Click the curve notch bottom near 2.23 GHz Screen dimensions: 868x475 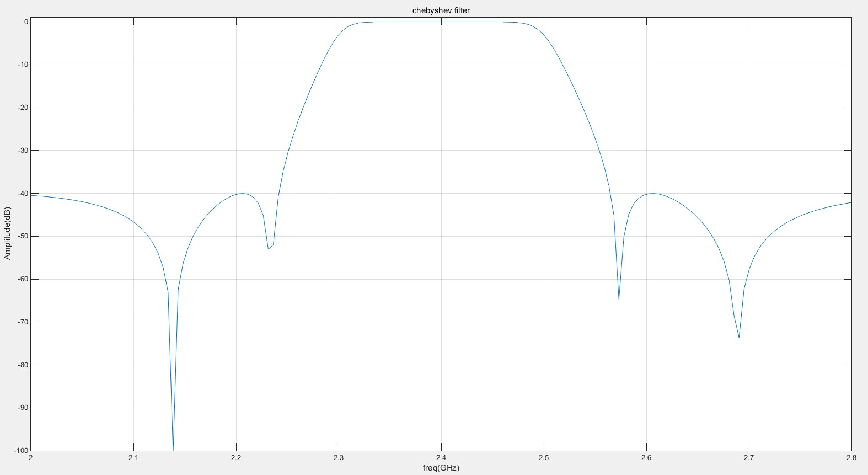pos(269,249)
